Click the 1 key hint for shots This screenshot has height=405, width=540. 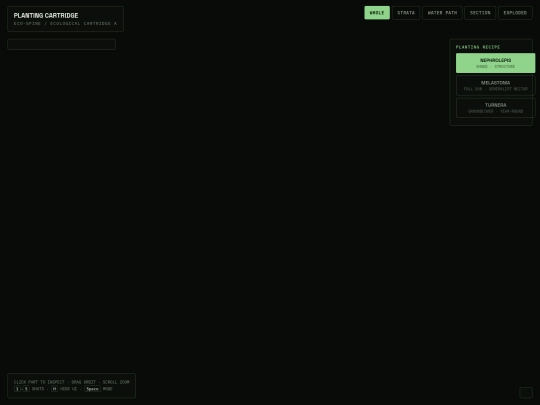pos(17,389)
